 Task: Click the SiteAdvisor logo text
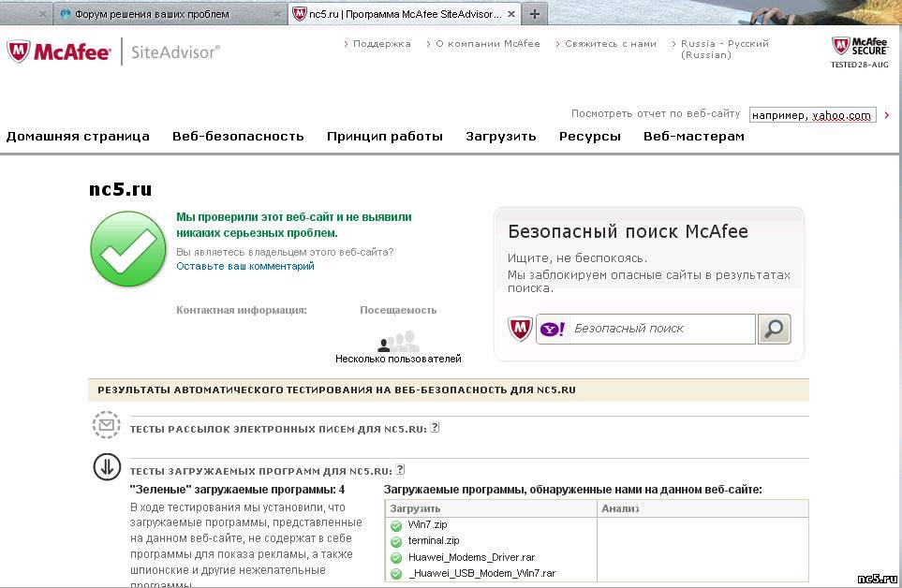tap(175, 52)
